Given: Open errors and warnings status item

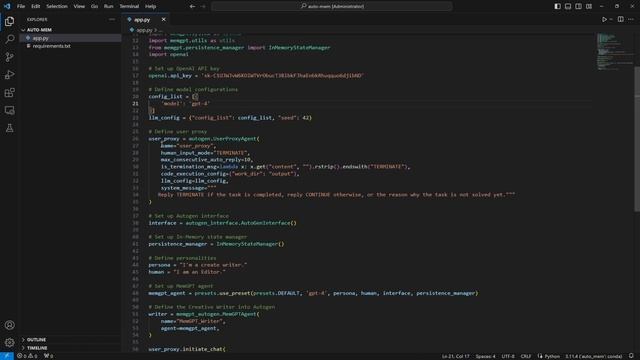Looking at the screenshot, I should 27,356.
